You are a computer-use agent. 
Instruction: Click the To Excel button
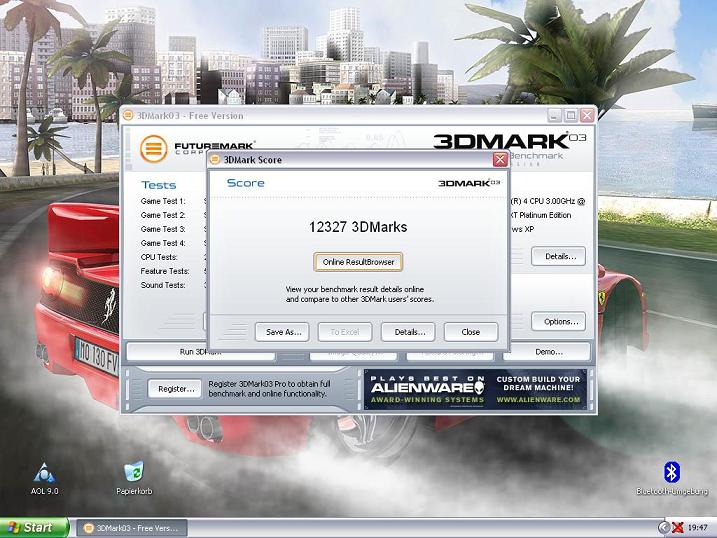pos(345,332)
